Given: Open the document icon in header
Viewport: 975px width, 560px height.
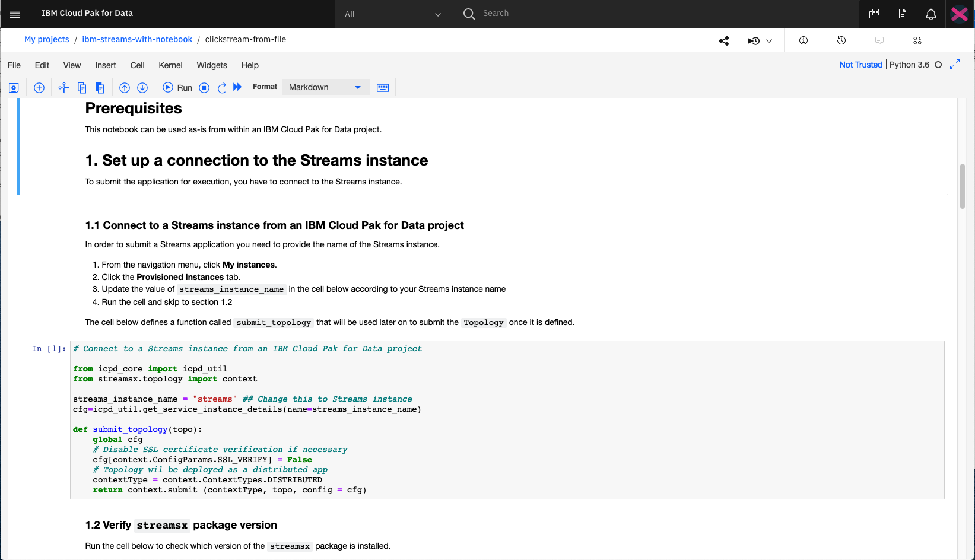Looking at the screenshot, I should click(903, 14).
